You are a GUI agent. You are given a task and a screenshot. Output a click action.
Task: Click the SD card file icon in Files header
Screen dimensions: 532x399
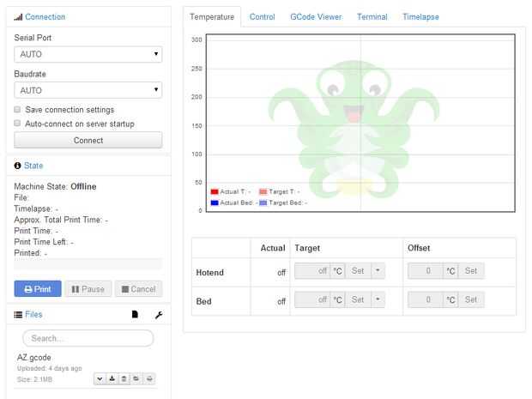(x=135, y=315)
